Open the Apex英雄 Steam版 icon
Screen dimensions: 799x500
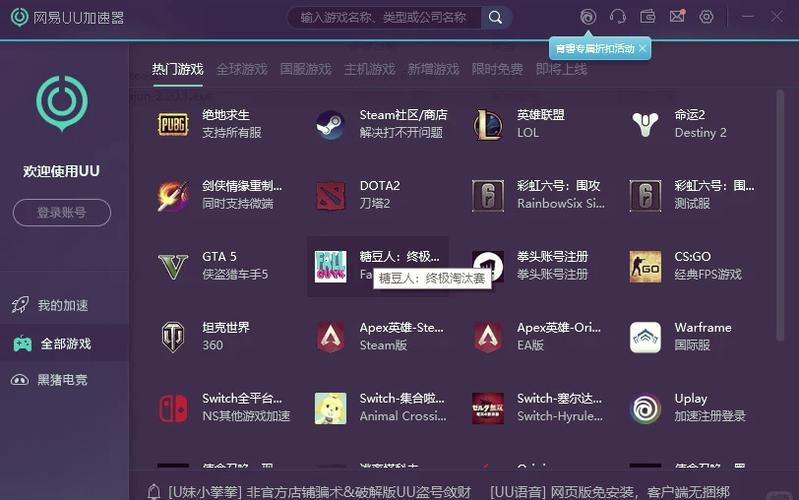click(330, 337)
